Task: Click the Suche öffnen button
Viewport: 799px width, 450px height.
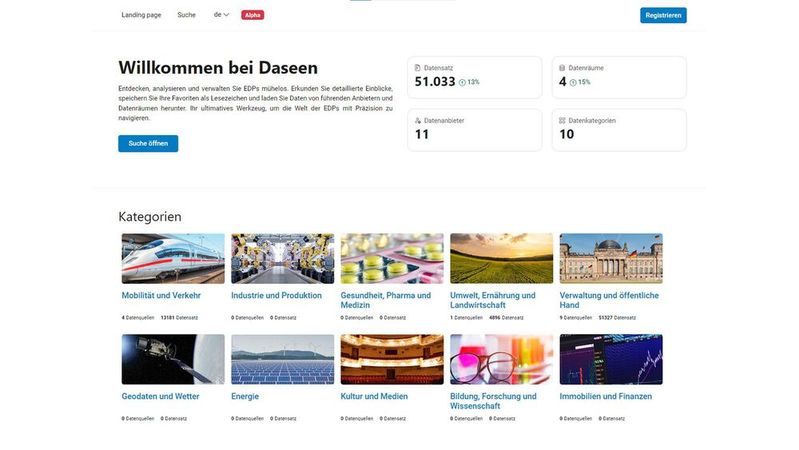Action: tap(148, 144)
